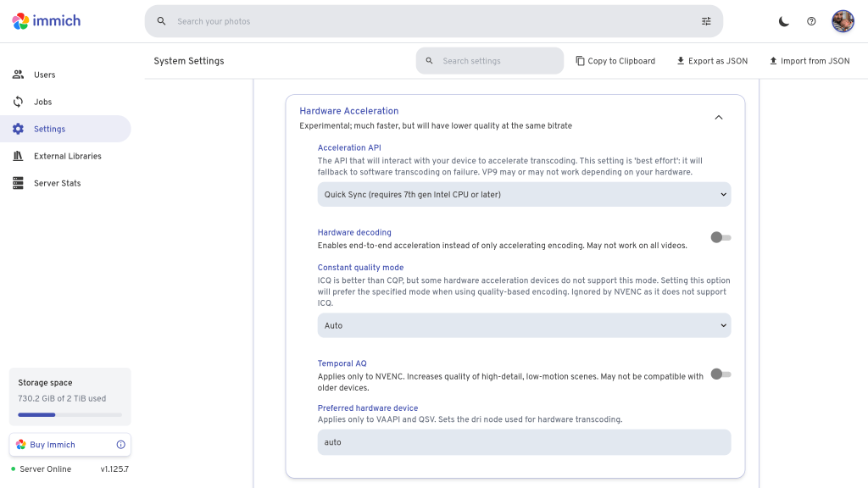Open the help question mark icon
The width and height of the screenshot is (868, 488).
(811, 21)
